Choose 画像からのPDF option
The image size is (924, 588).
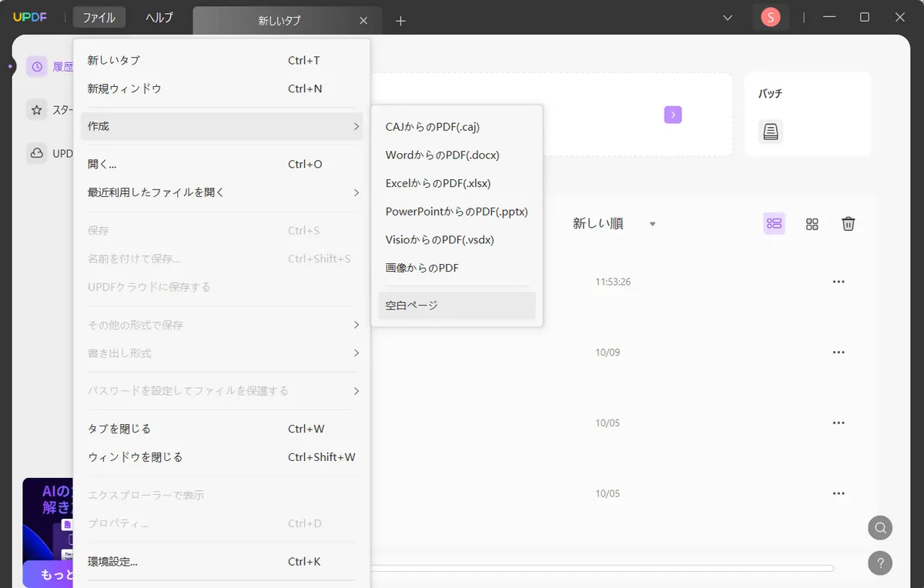tap(457, 269)
